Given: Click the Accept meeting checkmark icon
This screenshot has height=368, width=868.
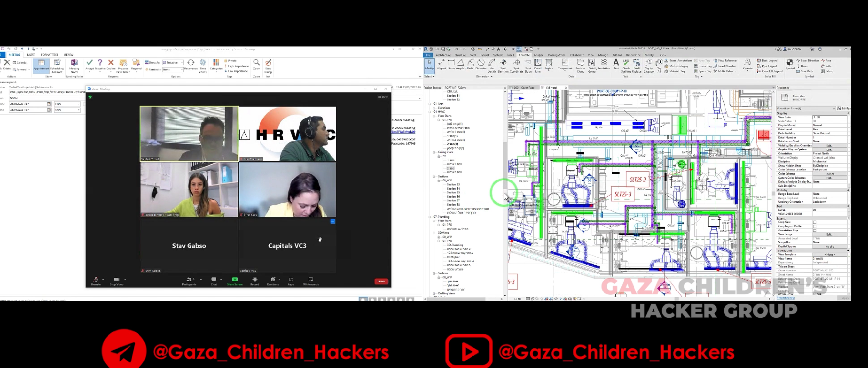Looking at the screenshot, I should pos(89,62).
